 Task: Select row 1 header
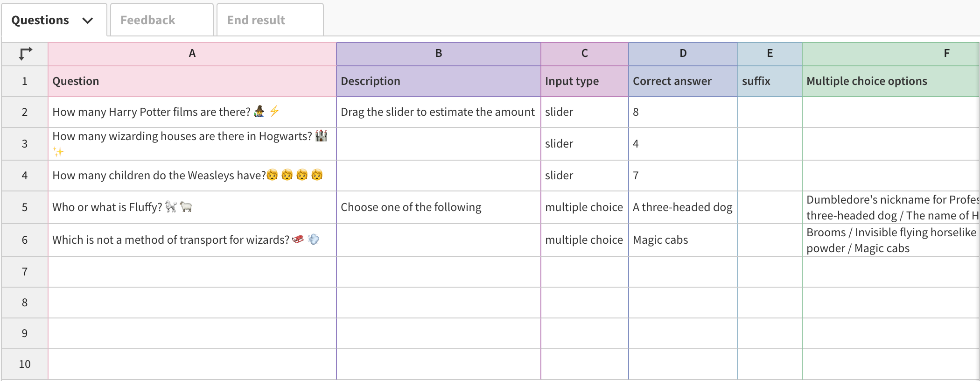click(x=25, y=81)
